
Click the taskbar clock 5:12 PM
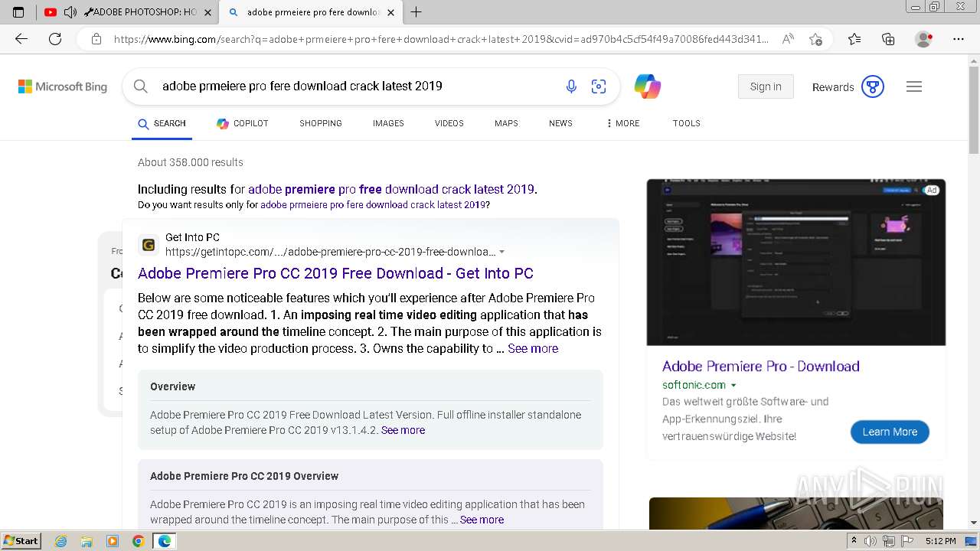tap(940, 541)
